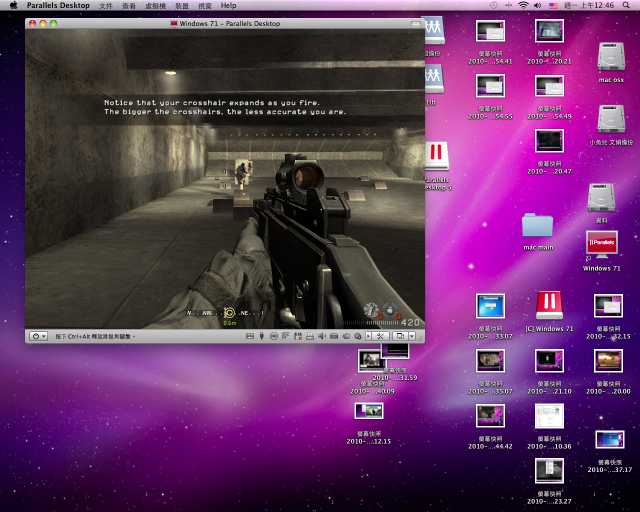The image size is (640, 512).
Task: Select screenshot thumbnail '2010-...37.17'
Action: pos(610,440)
